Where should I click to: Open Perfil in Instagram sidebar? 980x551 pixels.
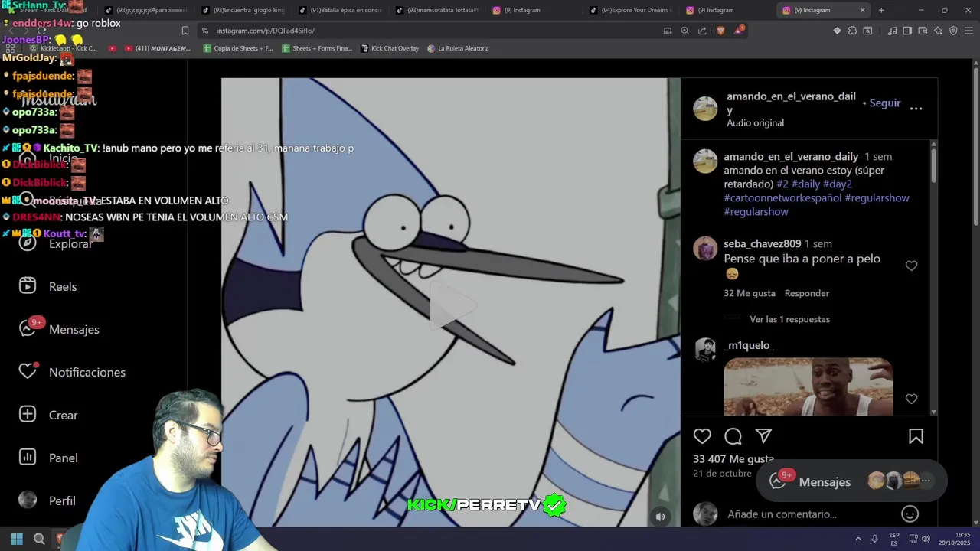point(47,500)
